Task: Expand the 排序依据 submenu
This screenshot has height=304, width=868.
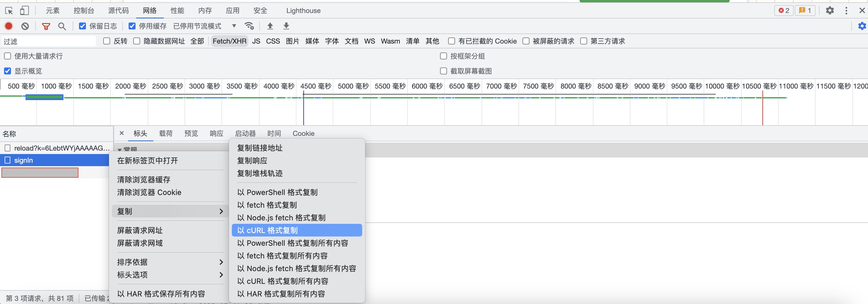Action: (170, 262)
